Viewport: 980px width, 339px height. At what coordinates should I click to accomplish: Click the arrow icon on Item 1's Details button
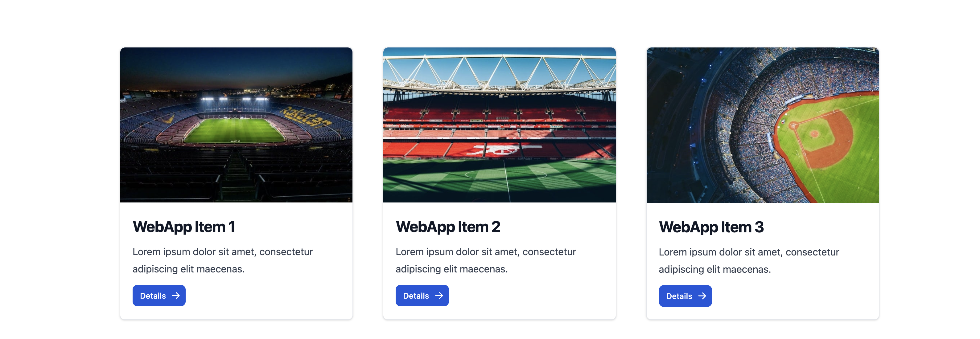coord(175,296)
